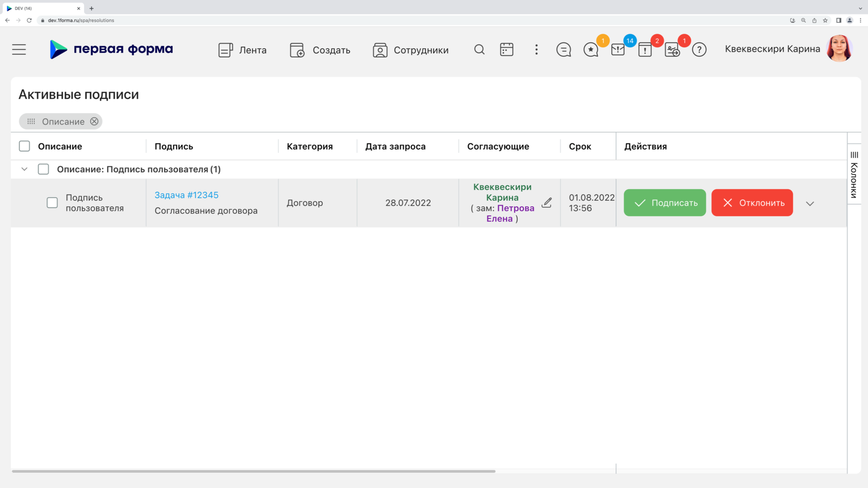Click the horizontal scrollbar at table bottom
Image resolution: width=868 pixels, height=488 pixels.
pyautogui.click(x=253, y=471)
